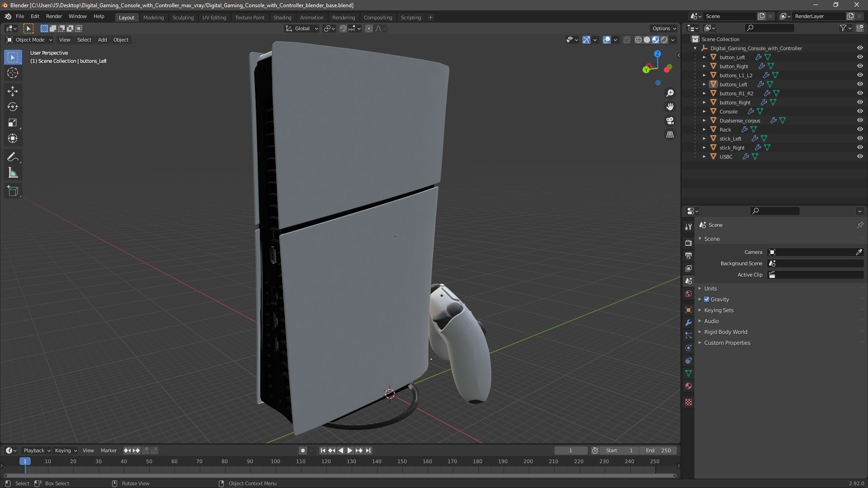This screenshot has width=868, height=488.
Task: Open the Particles properties tab
Action: pos(689,335)
